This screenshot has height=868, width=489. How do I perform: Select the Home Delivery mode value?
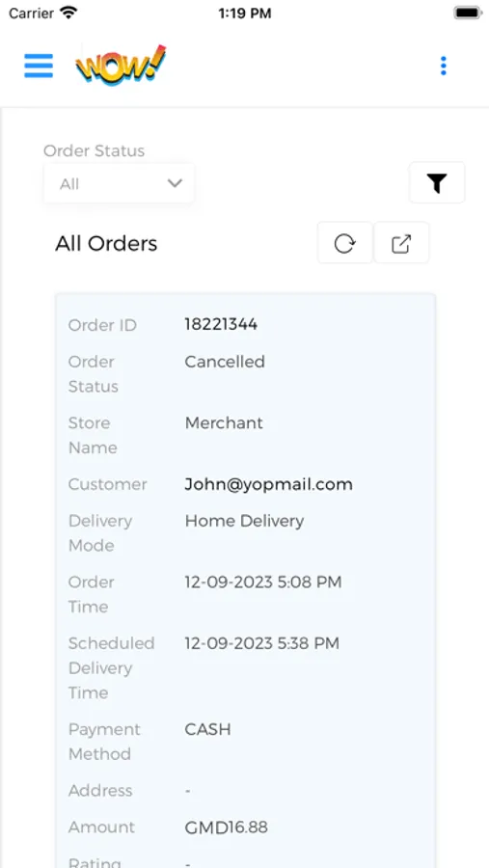pos(244,521)
